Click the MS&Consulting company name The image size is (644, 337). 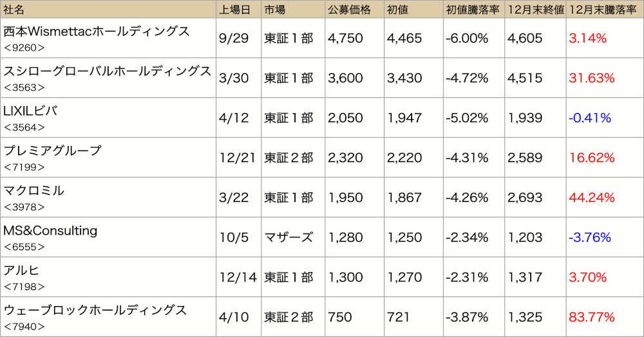coord(50,230)
